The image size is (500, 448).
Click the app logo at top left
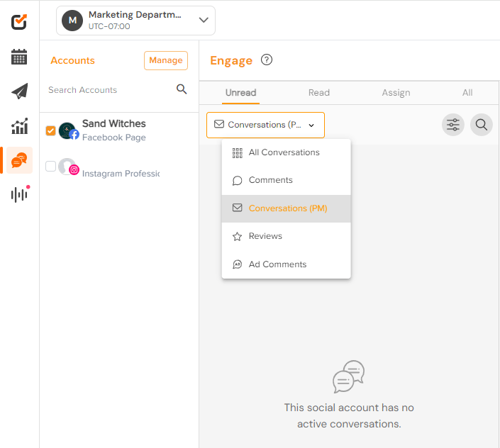pyautogui.click(x=19, y=22)
